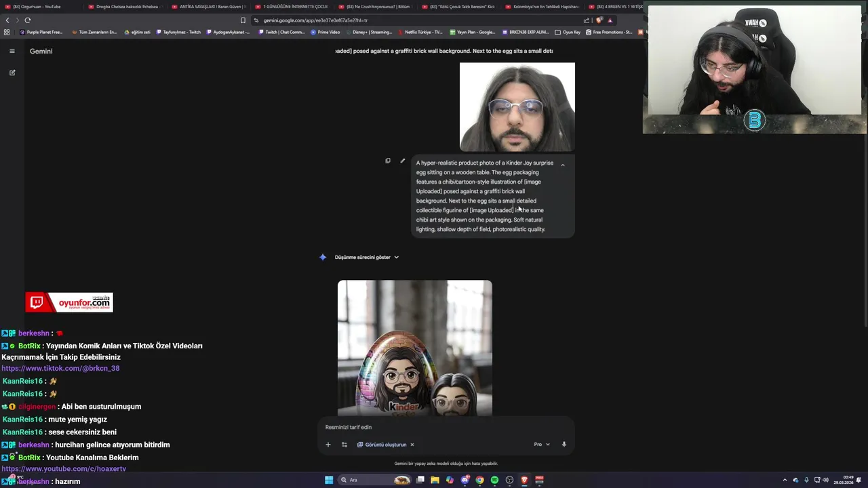This screenshot has width=868, height=488.
Task: Open the Pro model dropdown
Action: click(x=541, y=445)
